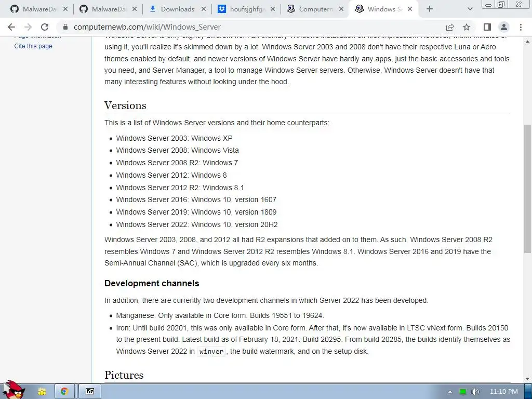The width and height of the screenshot is (532, 399).
Task: Select Windows Server 2019 version 1809 entry
Action: tap(196, 212)
